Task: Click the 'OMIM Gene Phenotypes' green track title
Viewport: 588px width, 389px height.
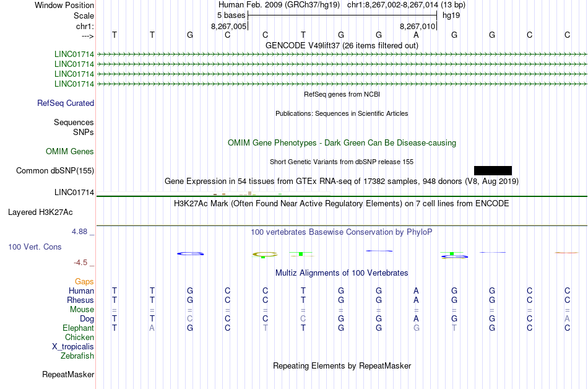Action: [342, 143]
